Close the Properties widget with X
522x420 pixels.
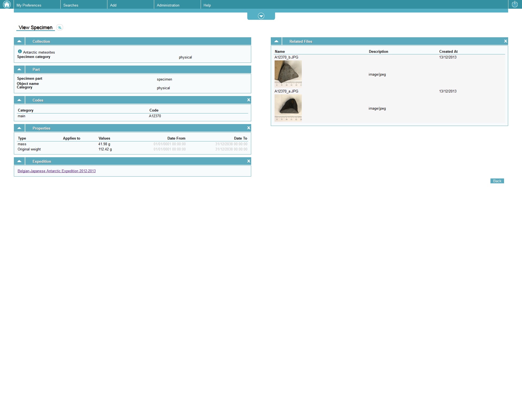pyautogui.click(x=248, y=128)
